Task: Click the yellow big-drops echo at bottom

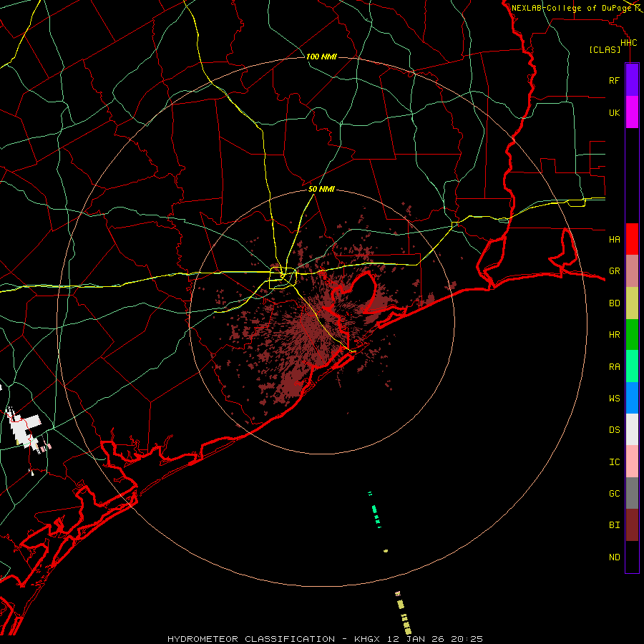Action: (404, 614)
